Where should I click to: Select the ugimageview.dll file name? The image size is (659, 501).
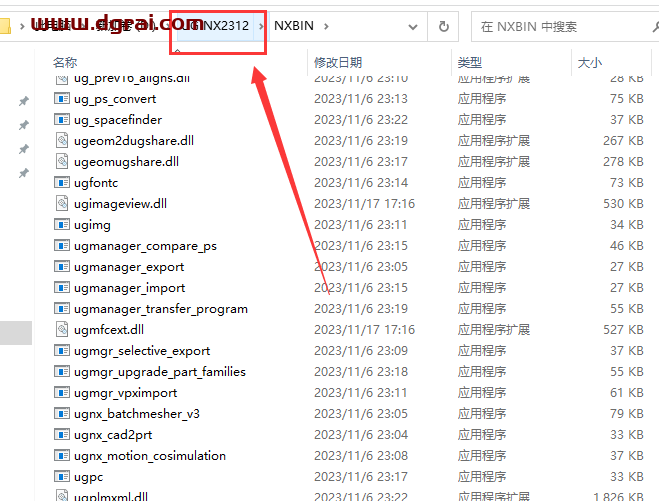click(120, 204)
